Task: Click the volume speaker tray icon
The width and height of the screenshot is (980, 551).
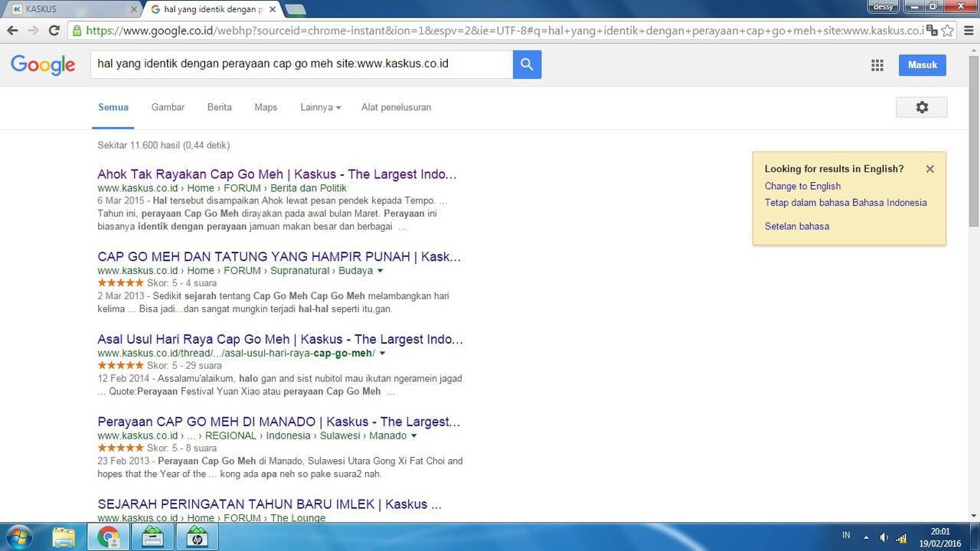Action: [884, 536]
